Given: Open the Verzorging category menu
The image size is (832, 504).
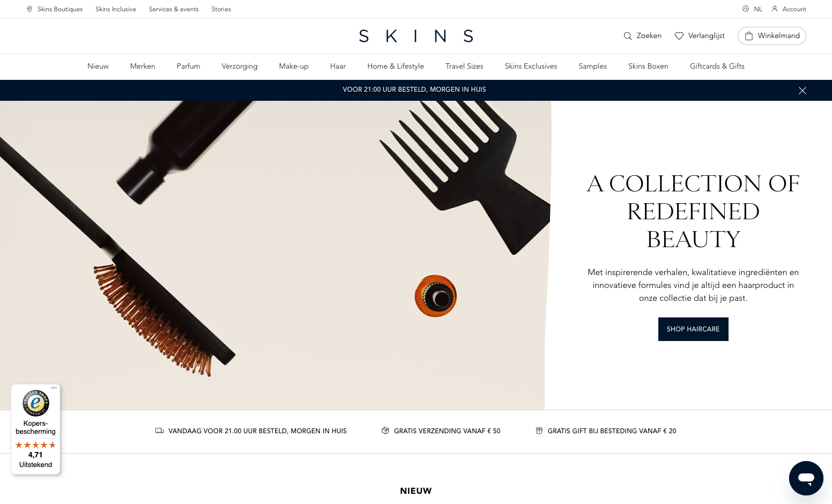Looking at the screenshot, I should [x=240, y=66].
